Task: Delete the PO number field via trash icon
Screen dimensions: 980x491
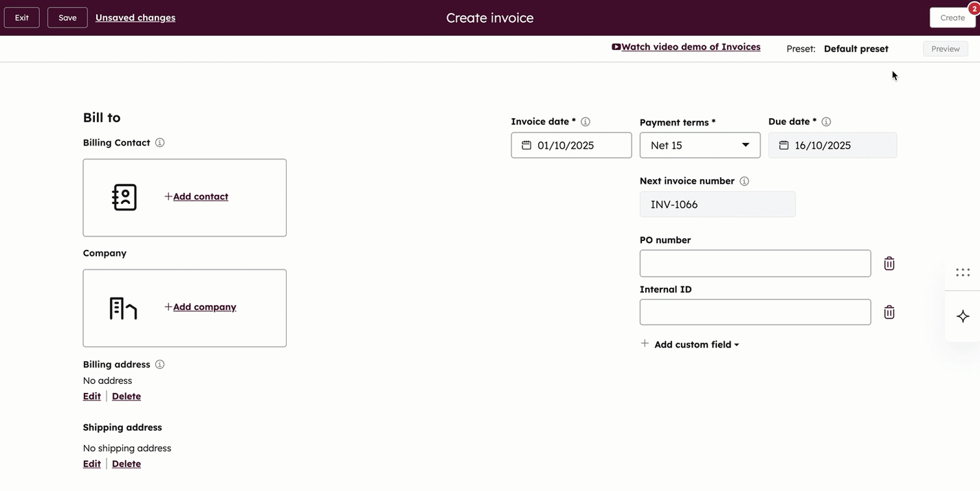Action: click(889, 263)
